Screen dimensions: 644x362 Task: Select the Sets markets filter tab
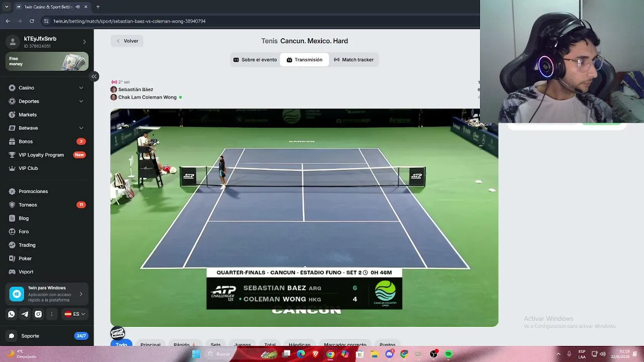coord(215,343)
